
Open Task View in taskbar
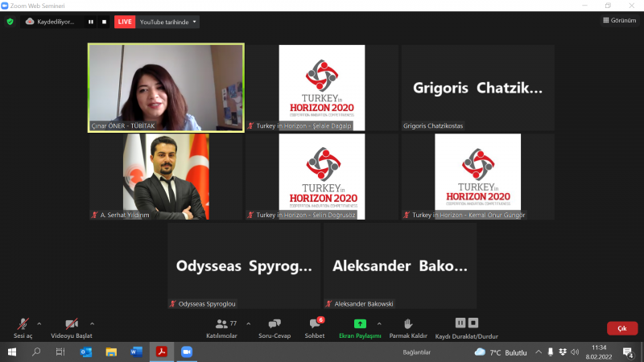[x=60, y=352]
